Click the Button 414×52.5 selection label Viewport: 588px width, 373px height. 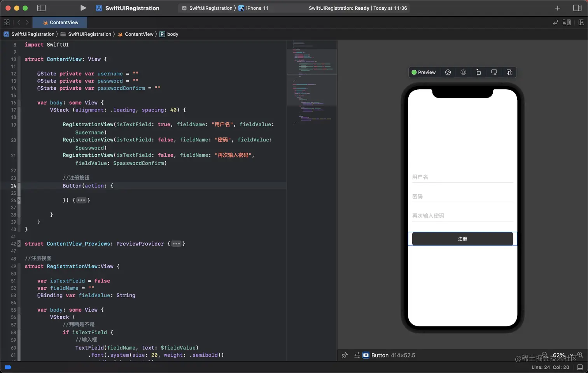tap(389, 355)
